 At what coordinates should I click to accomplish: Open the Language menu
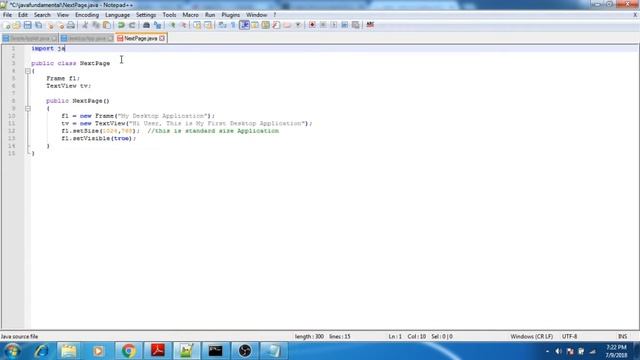click(118, 15)
